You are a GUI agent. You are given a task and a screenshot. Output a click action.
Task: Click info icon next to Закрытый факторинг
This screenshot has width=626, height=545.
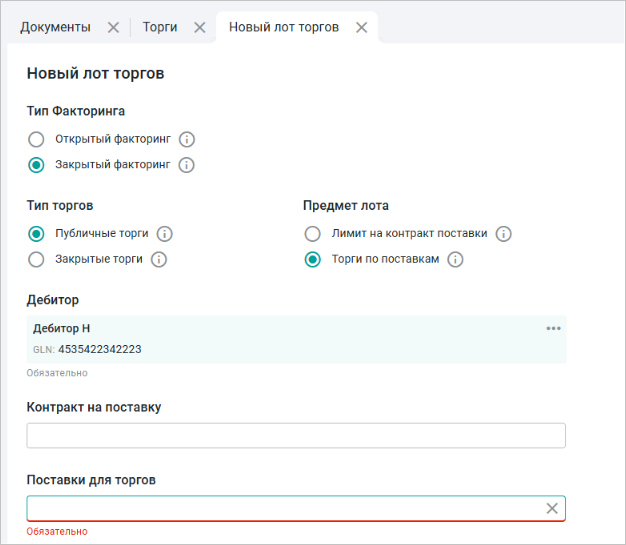(186, 165)
